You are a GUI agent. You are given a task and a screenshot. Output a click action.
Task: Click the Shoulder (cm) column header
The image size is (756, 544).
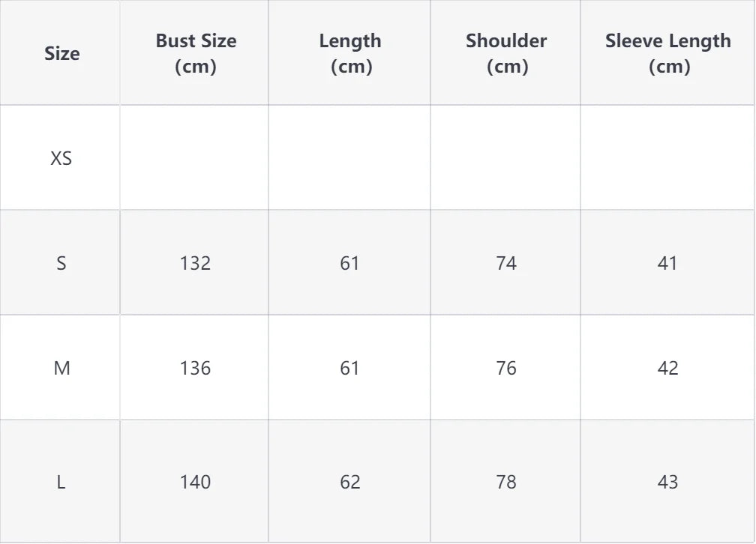[506, 53]
